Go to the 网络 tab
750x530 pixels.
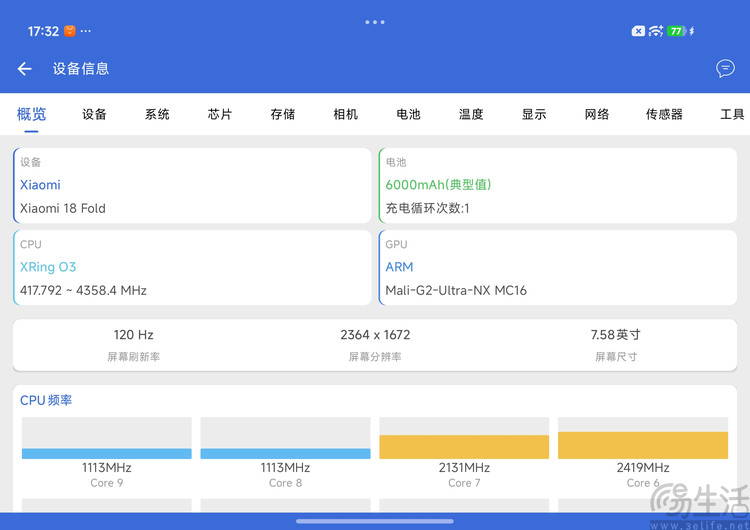coord(596,114)
